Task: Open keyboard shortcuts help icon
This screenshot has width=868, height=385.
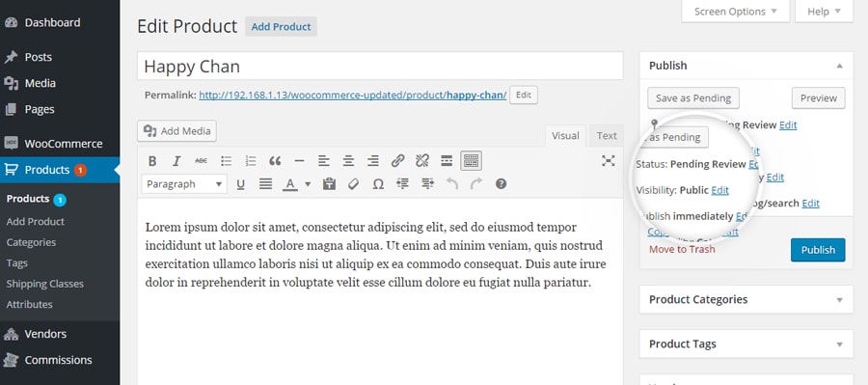Action: (x=501, y=184)
